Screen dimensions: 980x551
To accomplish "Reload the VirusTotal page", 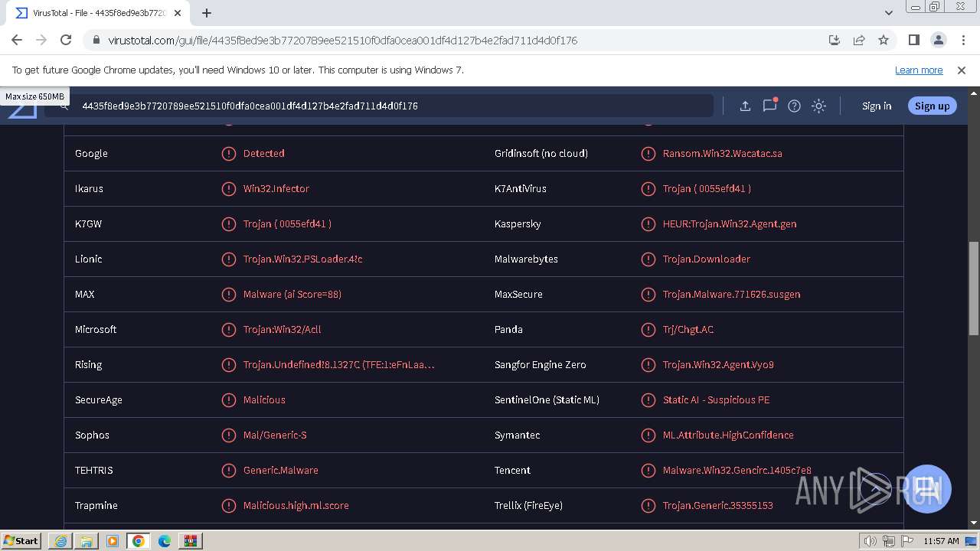I will click(66, 40).
